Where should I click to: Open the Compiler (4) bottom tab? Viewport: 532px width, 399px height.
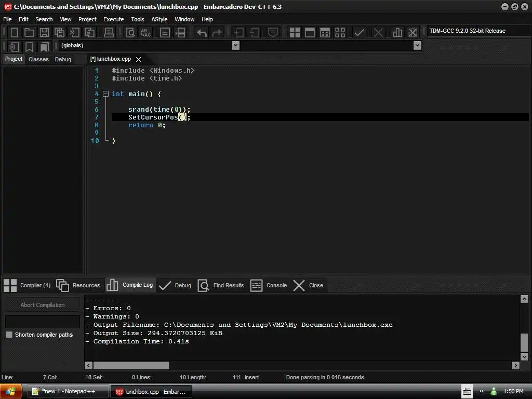pos(27,285)
